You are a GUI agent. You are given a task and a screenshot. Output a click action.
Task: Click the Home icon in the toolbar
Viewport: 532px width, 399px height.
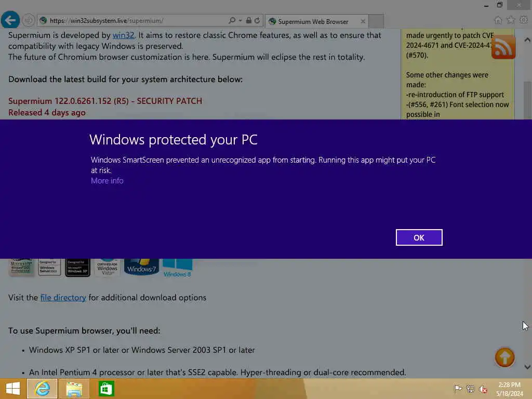498,20
